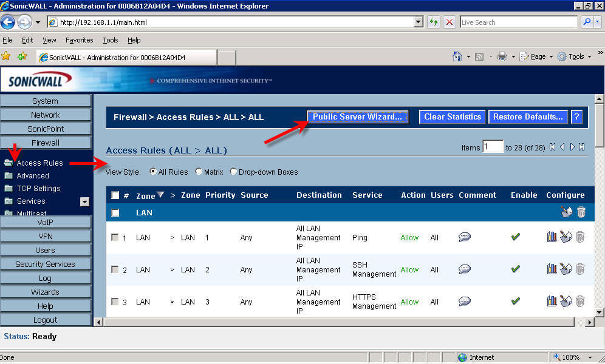Open statistics icon for rule 3 HTTPS Management
Screen dimensions: 605x364
[x=552, y=302]
